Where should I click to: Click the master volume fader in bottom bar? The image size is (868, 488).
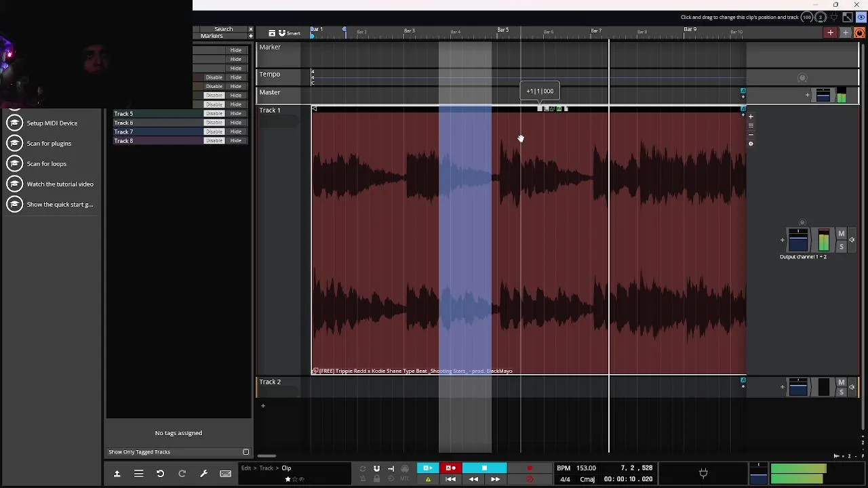click(x=758, y=473)
